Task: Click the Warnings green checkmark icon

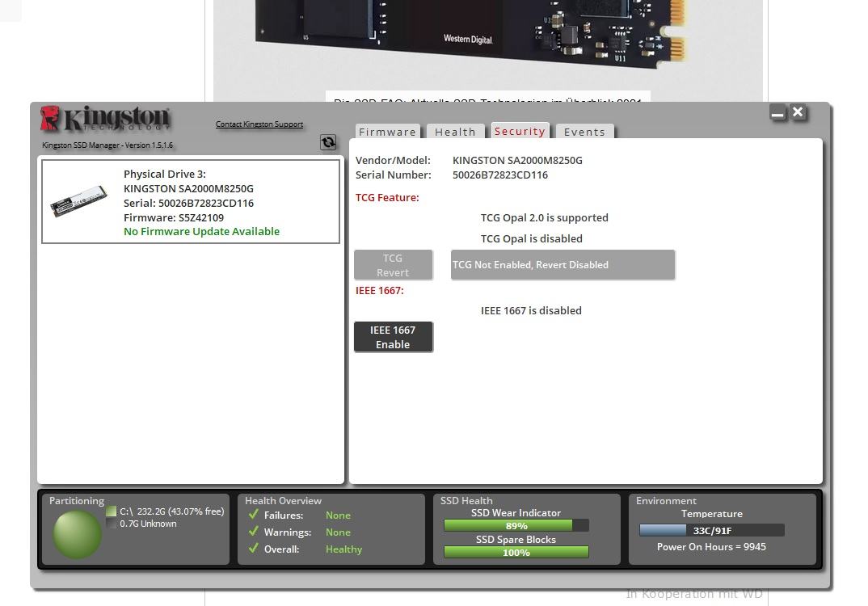Action: [x=254, y=532]
